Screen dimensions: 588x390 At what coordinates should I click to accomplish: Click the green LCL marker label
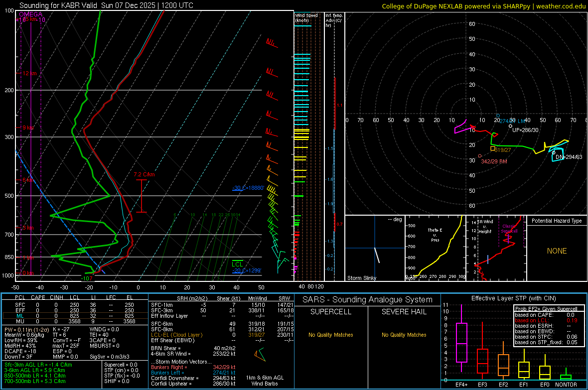(237, 264)
